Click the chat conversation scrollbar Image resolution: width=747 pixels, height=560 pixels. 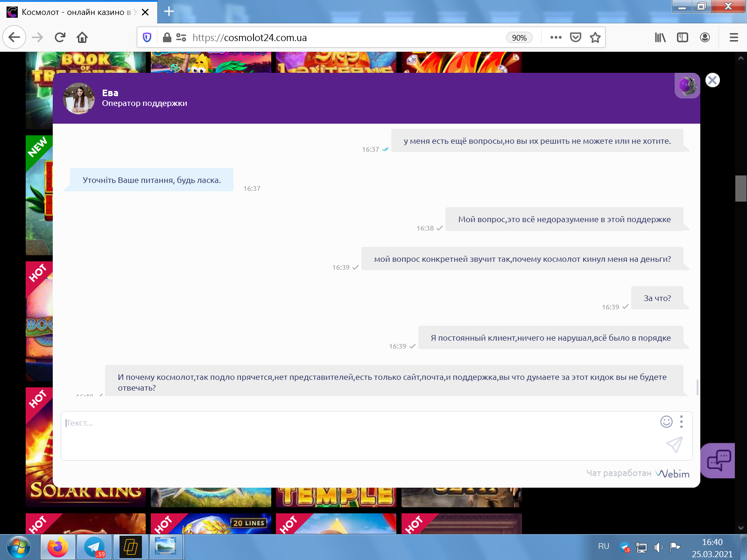(x=698, y=387)
